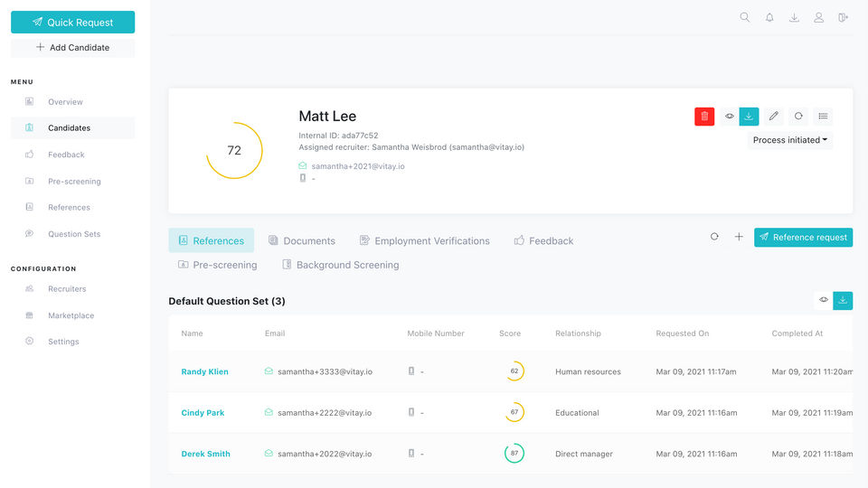Click Cindy Park's score 67 circle
The width and height of the screenshot is (868, 488).
(514, 412)
